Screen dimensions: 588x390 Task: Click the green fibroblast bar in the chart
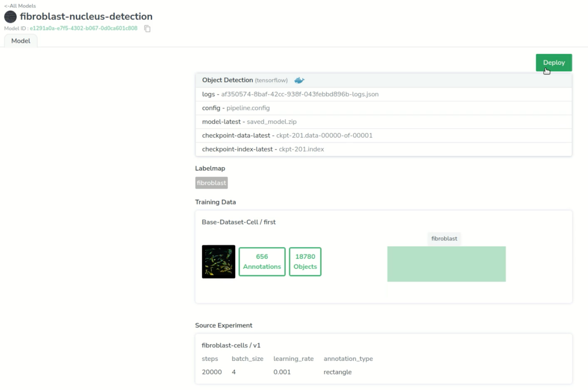pos(446,264)
